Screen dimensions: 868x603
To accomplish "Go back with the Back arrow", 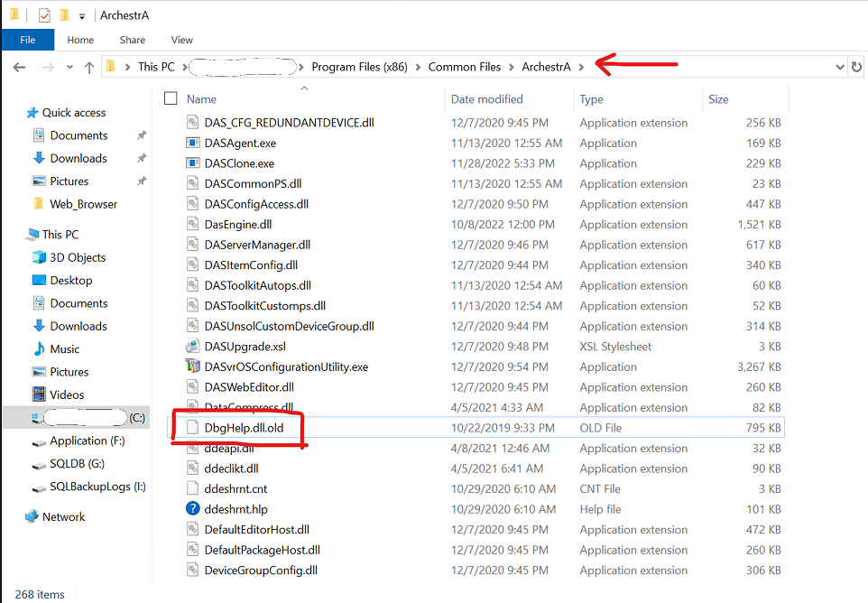I will click(19, 68).
